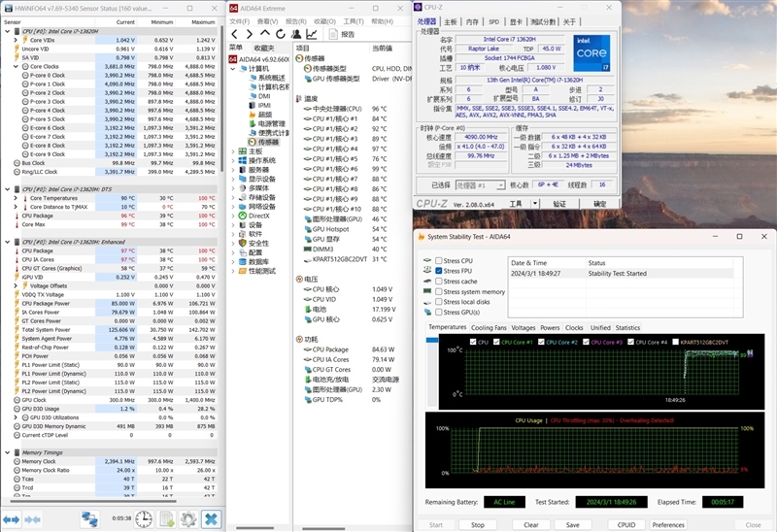Click Clear button in Stability Test
Screen dimensions: 777x532
click(x=530, y=524)
